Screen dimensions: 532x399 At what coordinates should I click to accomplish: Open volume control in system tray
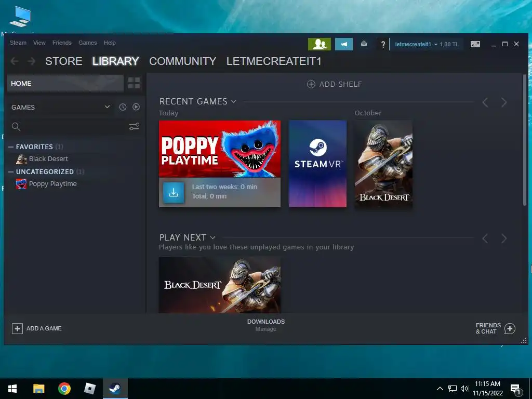pos(464,389)
